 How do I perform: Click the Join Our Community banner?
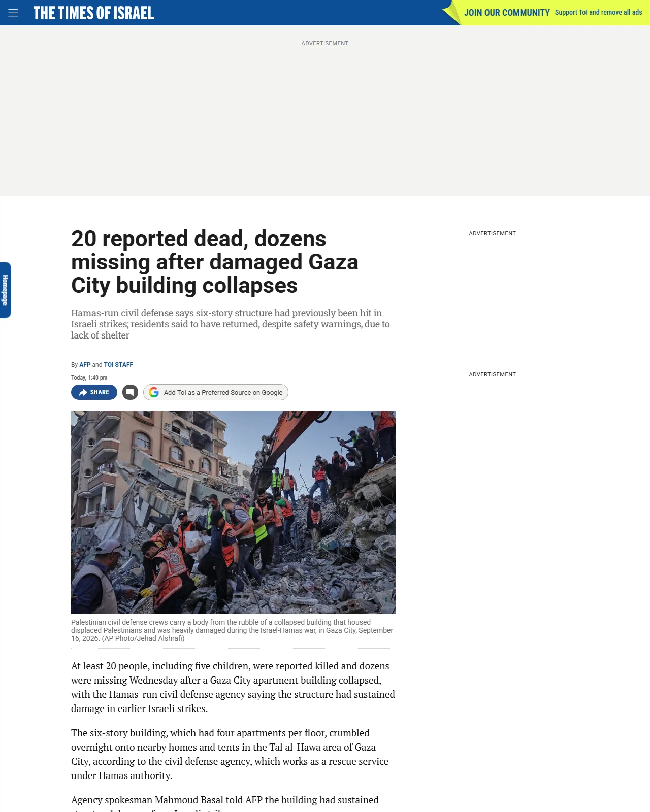[x=546, y=13]
